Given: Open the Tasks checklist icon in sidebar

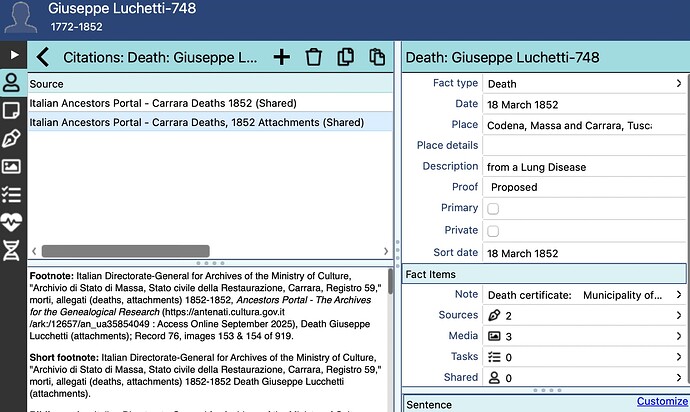Looking at the screenshot, I should point(11,194).
